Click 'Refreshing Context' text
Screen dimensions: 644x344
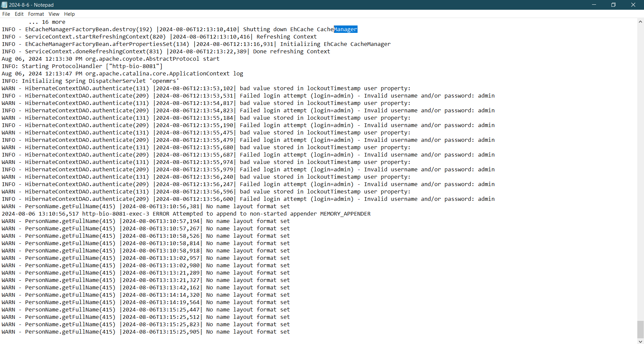(x=286, y=37)
